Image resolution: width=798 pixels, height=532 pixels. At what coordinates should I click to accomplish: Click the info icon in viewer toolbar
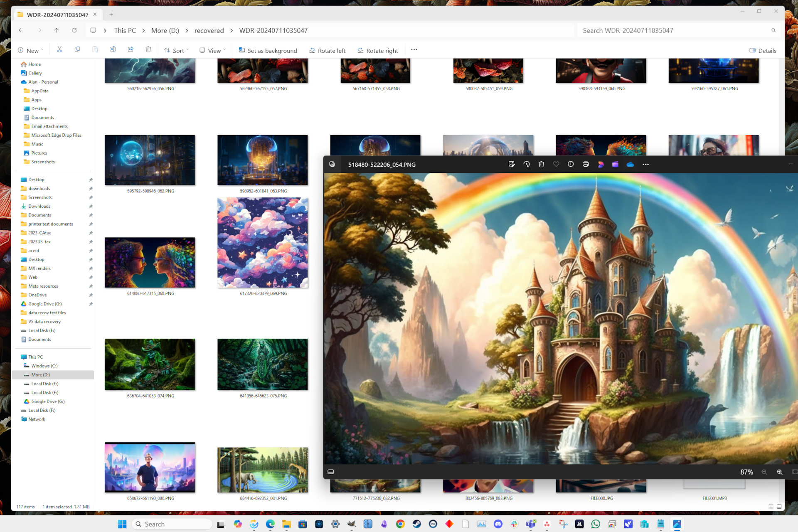coord(571,165)
